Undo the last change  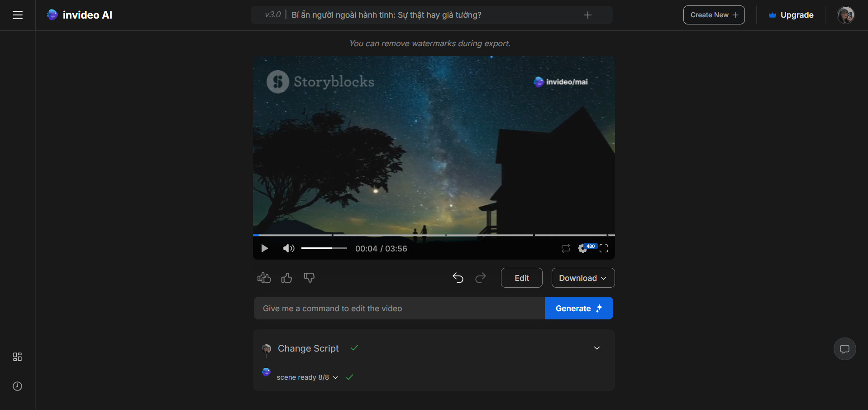[x=458, y=278]
